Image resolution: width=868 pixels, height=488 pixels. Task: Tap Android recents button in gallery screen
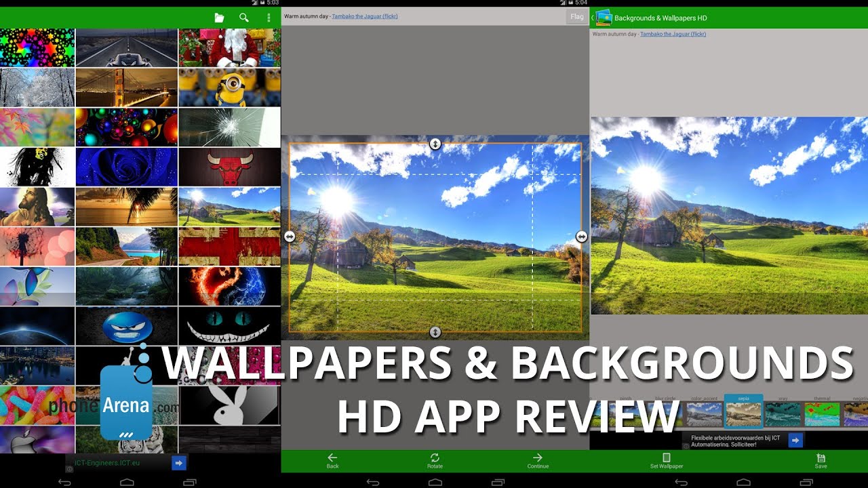pos(189,482)
